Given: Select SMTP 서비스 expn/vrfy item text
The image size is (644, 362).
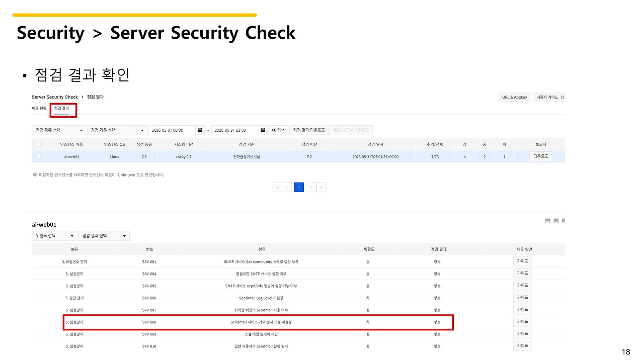Looking at the screenshot, I should (261, 286).
